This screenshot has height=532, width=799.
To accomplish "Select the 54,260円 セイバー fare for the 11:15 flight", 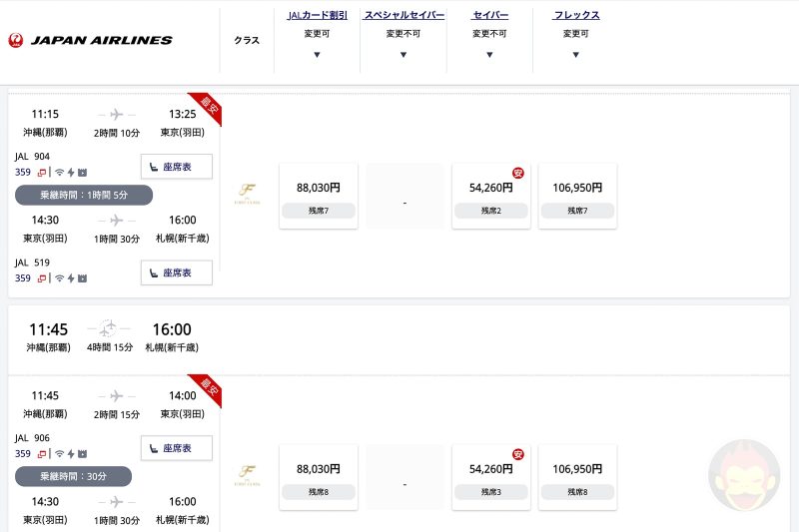I will [x=490, y=196].
